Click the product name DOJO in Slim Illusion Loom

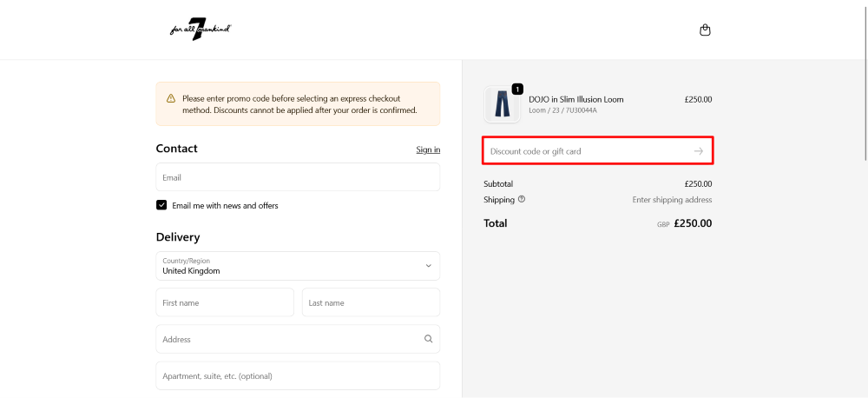(x=576, y=100)
